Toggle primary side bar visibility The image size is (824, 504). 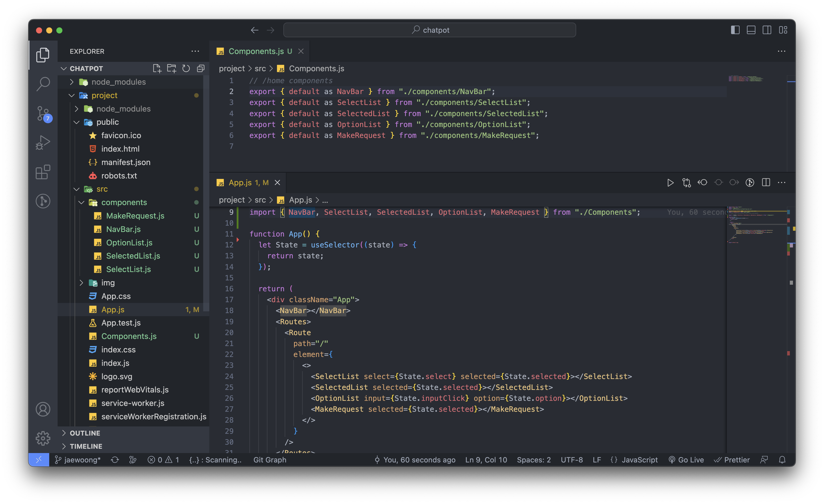[x=735, y=30]
